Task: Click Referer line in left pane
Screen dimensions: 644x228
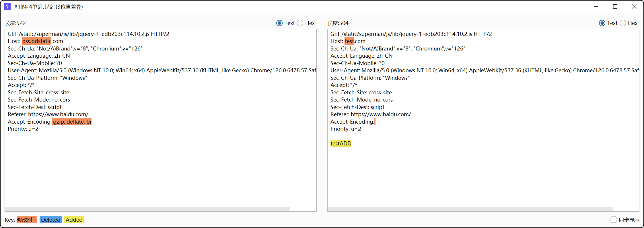Action: click(x=48, y=114)
